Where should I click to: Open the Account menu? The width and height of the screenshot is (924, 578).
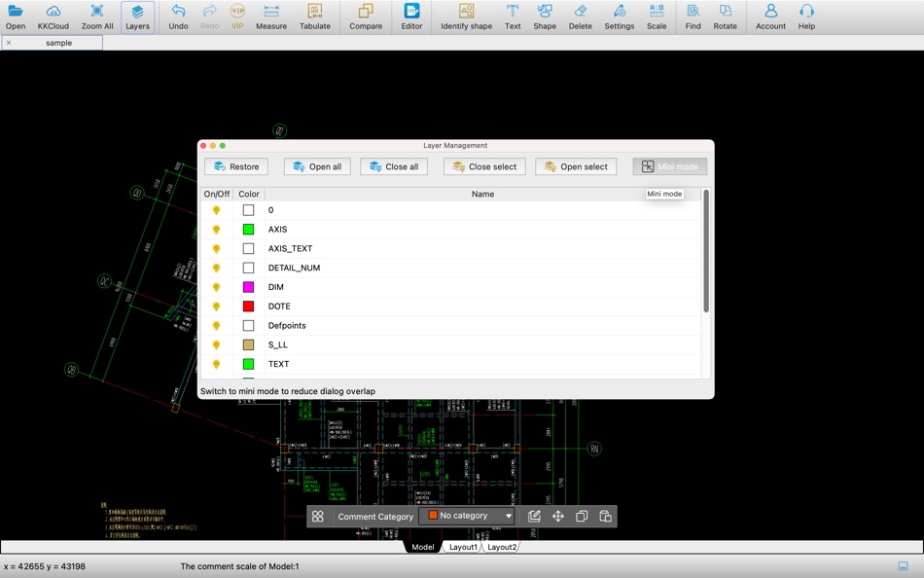coord(770,17)
